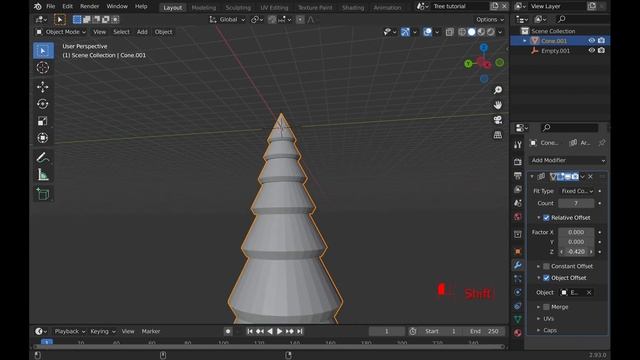Screen dimensions: 640x360
Task: Open Active Tool properties tab
Action: [518, 145]
